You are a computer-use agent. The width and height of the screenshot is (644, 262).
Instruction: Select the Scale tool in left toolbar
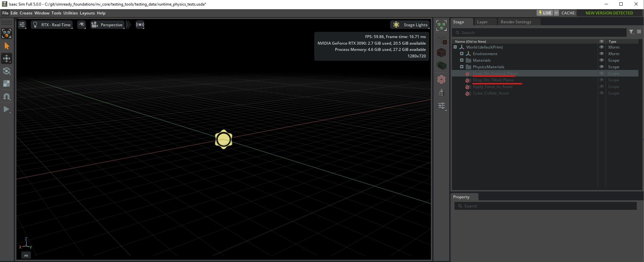click(x=7, y=84)
